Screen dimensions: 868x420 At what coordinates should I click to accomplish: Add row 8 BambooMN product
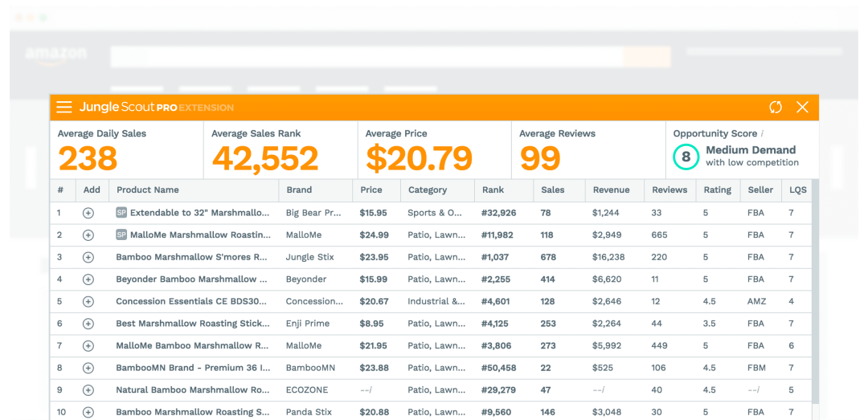[x=88, y=368]
